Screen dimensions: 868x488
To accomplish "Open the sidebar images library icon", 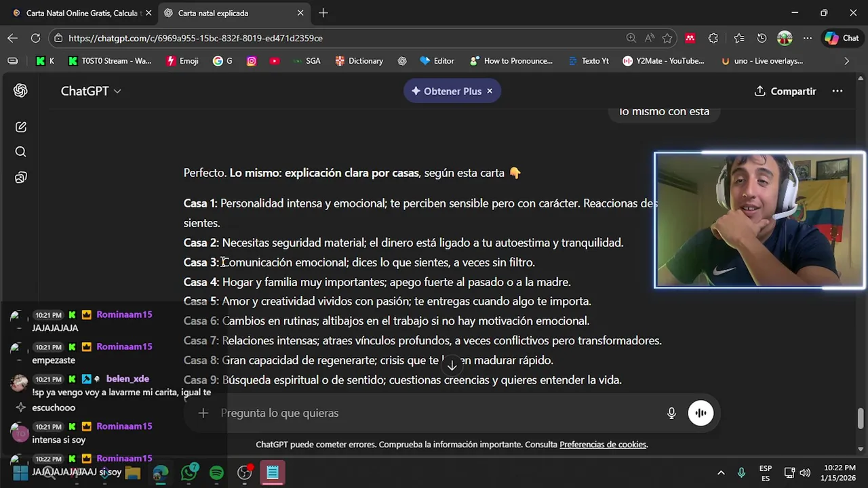I will point(20,178).
